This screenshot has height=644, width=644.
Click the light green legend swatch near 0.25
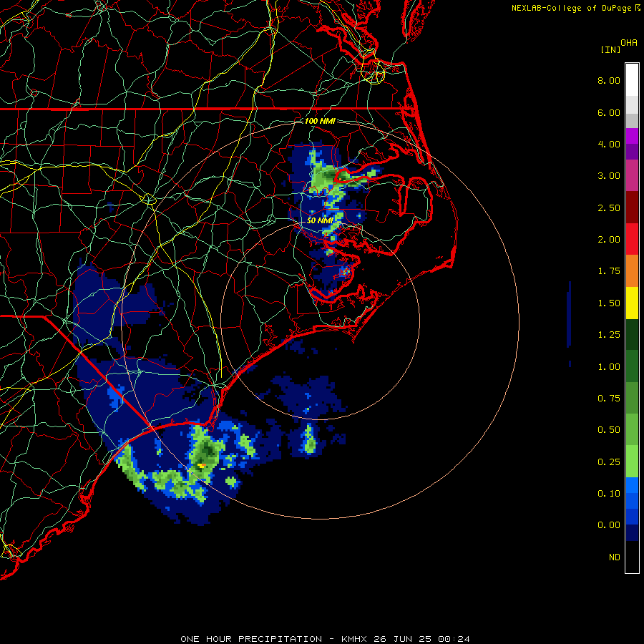point(632,462)
